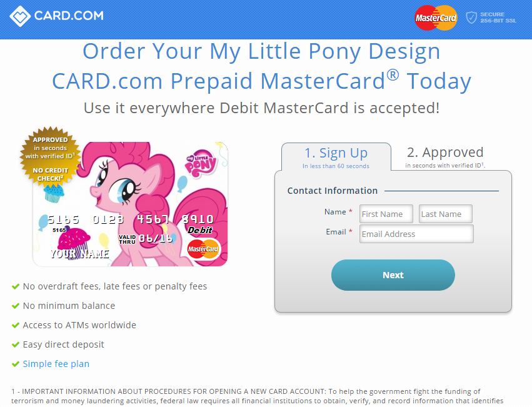Click the Pinkie Pie card image

130,204
